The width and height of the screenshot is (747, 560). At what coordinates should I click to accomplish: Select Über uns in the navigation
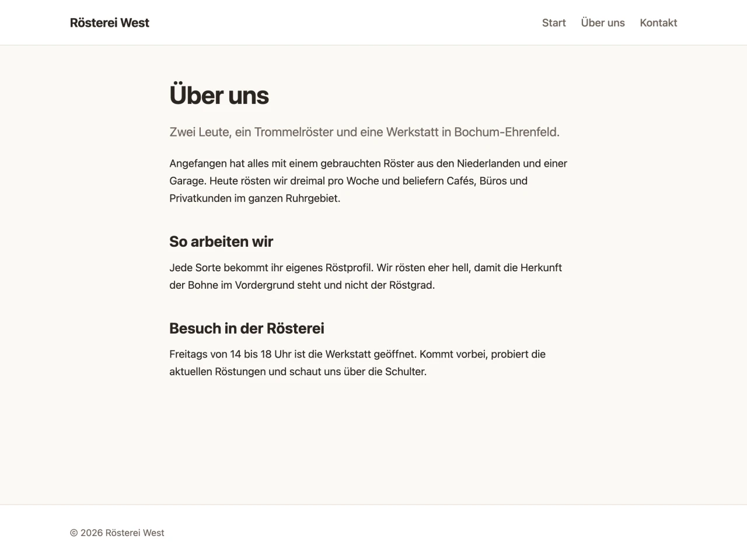(x=603, y=23)
